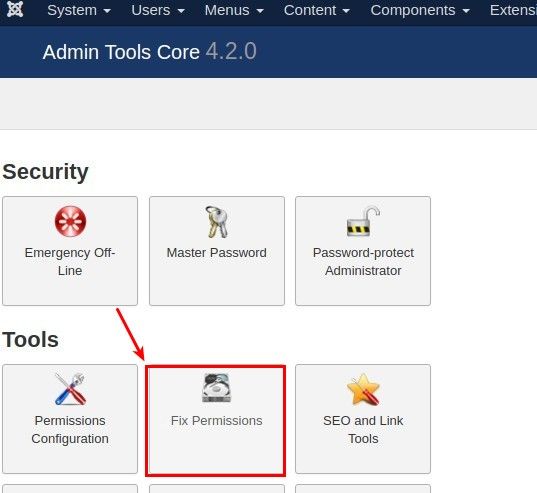Click the Master Password keys icon
The height and width of the screenshot is (493, 537).
tap(216, 222)
